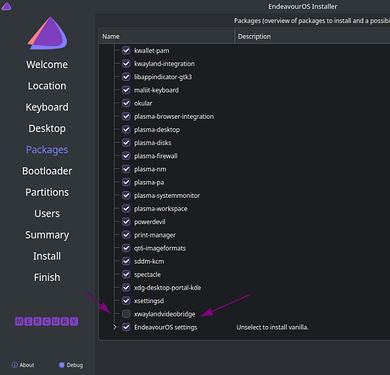Uncheck the EndeavourOS settings checkbox
The image size is (390, 375).
(126, 327)
